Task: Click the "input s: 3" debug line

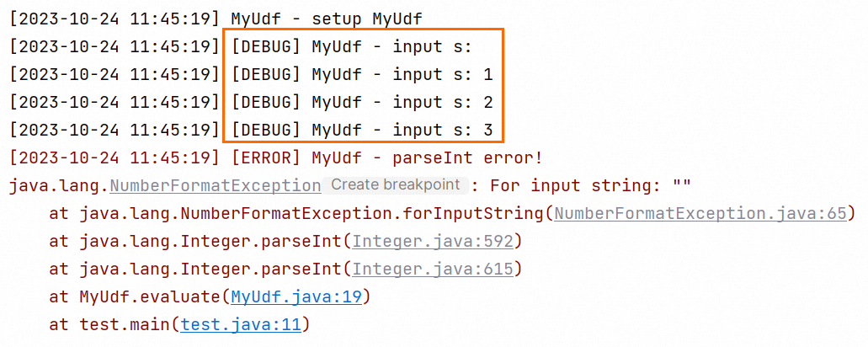Action: pyautogui.click(x=362, y=130)
